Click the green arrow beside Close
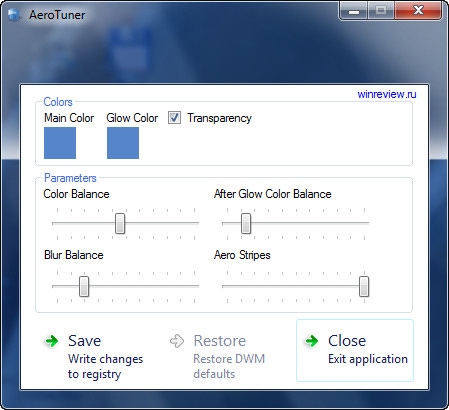The image size is (449, 410). tap(312, 341)
